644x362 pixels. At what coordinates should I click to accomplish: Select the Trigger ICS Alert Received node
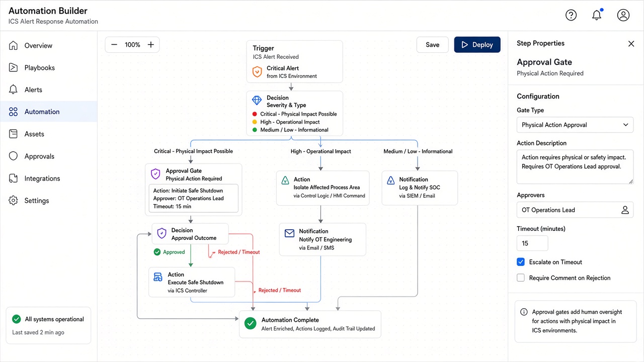[x=294, y=62]
